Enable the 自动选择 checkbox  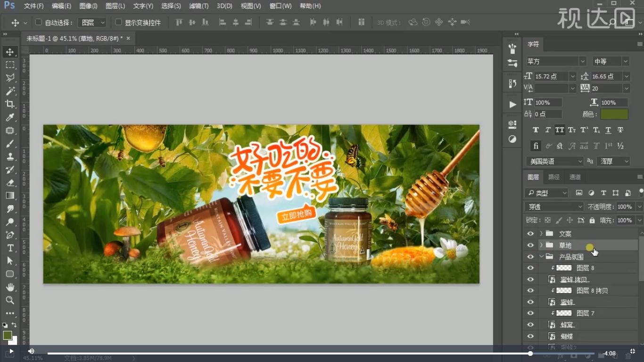pyautogui.click(x=39, y=22)
